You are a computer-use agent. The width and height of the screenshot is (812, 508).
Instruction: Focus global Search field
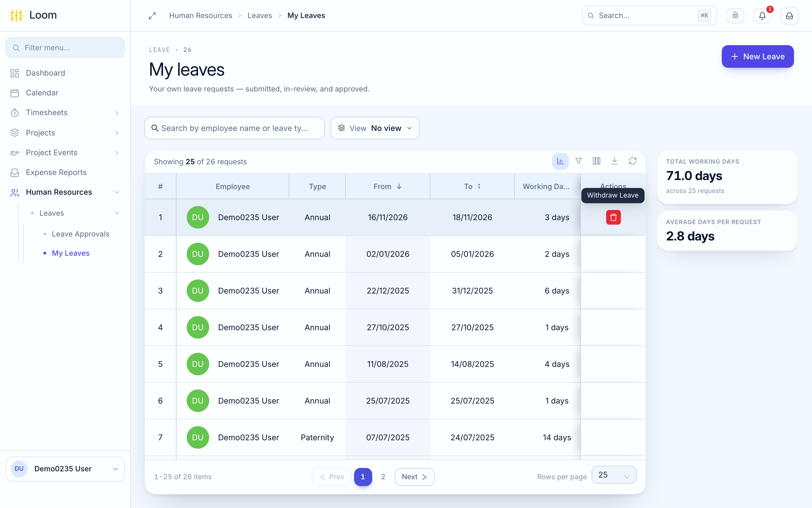(x=649, y=16)
